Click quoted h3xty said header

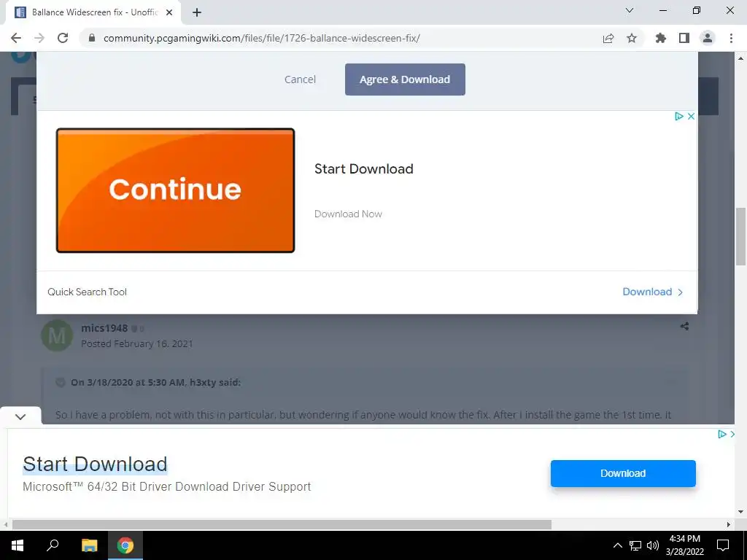pos(156,382)
